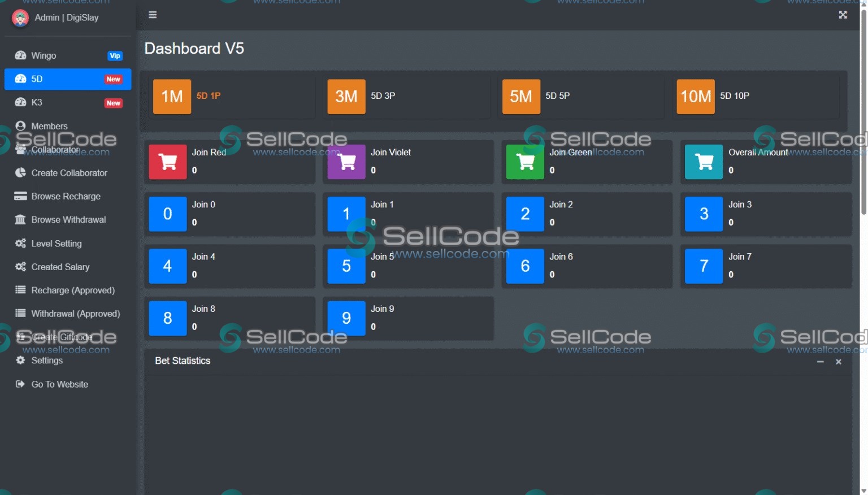Viewport: 868px width, 495px height.
Task: Open Browse Recharge page
Action: click(x=68, y=196)
